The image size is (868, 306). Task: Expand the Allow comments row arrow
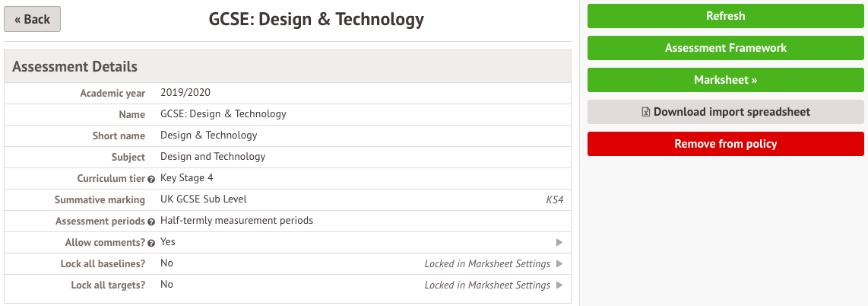click(x=559, y=242)
